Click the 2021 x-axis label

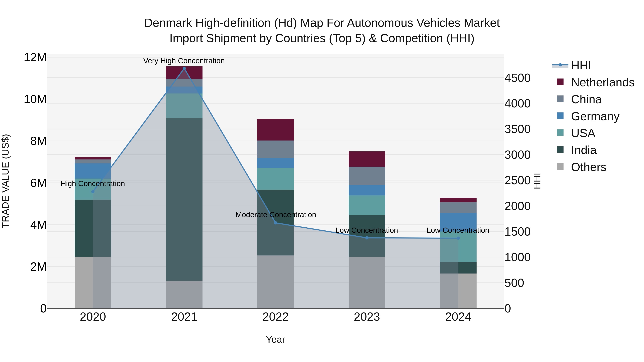point(184,317)
